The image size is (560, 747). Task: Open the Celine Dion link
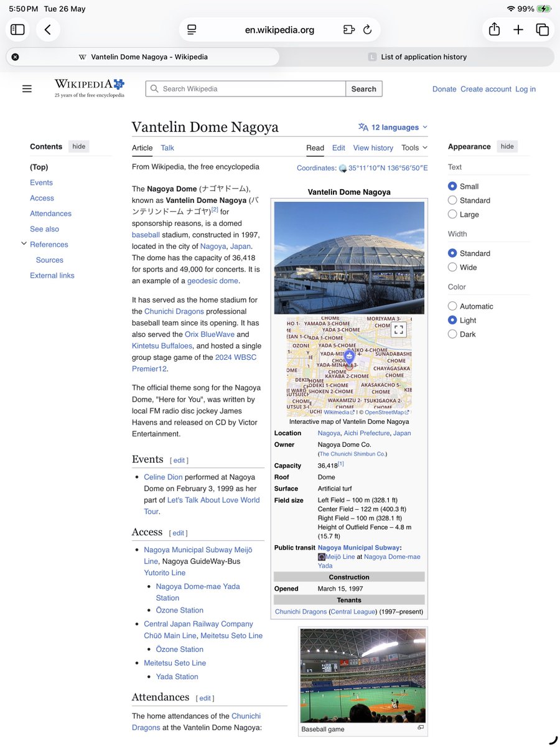point(163,477)
